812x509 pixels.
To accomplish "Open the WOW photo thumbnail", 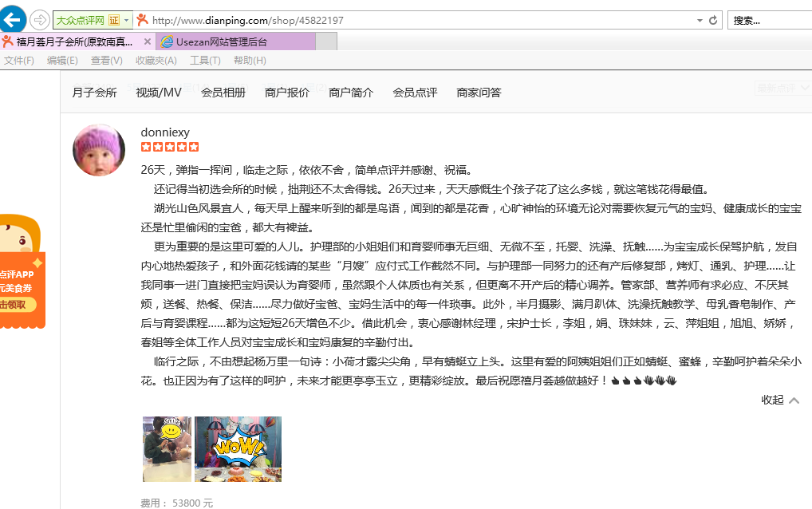I will (237, 448).
